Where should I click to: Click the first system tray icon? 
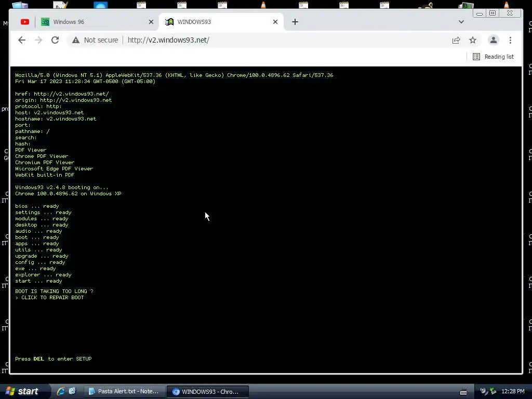(x=484, y=392)
